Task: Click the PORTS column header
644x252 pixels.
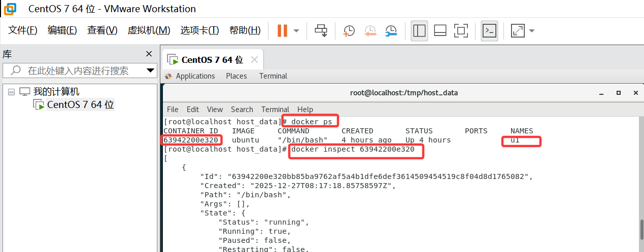Action: coord(476,131)
